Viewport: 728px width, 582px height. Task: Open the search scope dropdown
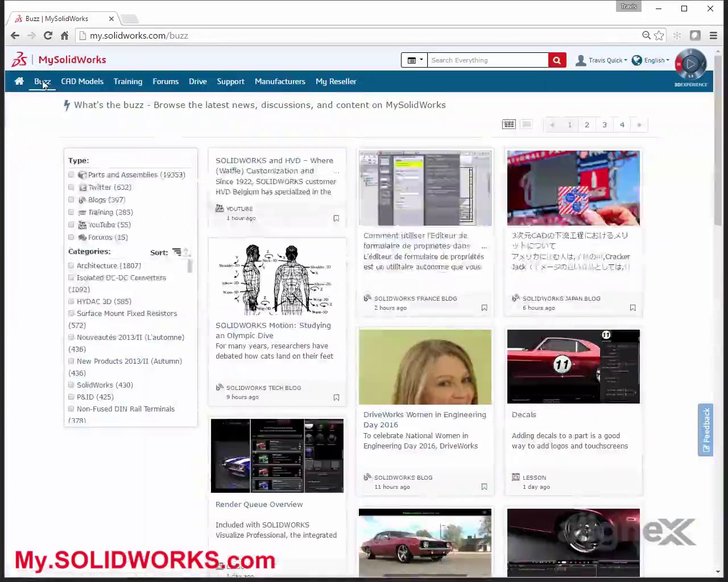[x=414, y=60]
